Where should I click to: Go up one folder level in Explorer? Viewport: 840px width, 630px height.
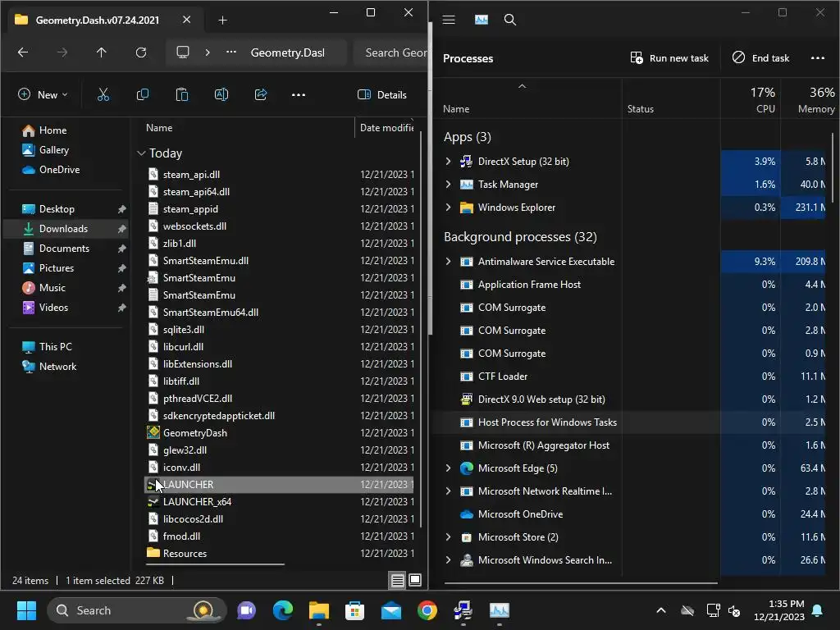point(101,52)
